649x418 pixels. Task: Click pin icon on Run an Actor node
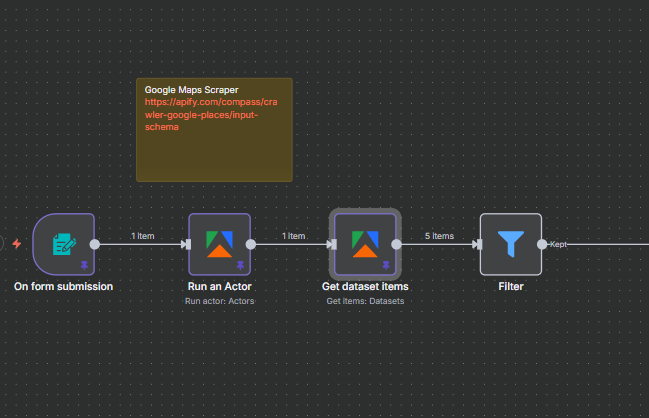coord(240,265)
